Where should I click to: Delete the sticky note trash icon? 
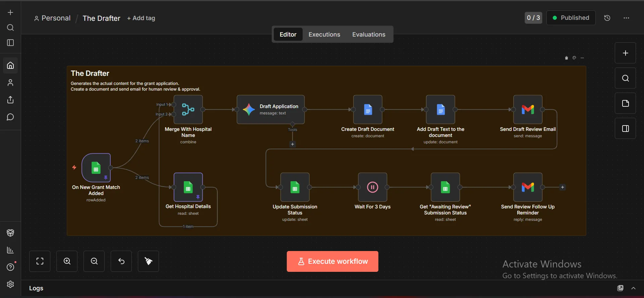pyautogui.click(x=567, y=58)
